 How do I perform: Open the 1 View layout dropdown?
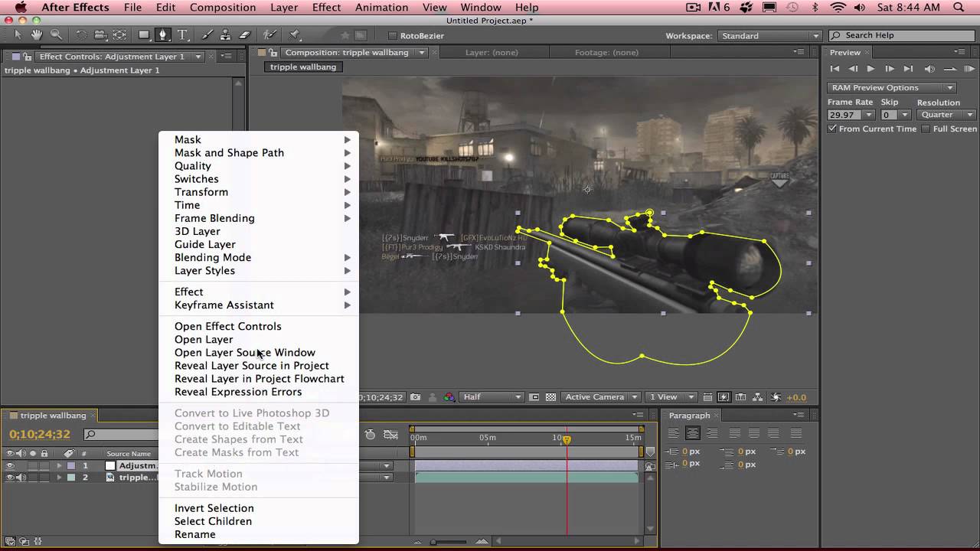pos(672,397)
